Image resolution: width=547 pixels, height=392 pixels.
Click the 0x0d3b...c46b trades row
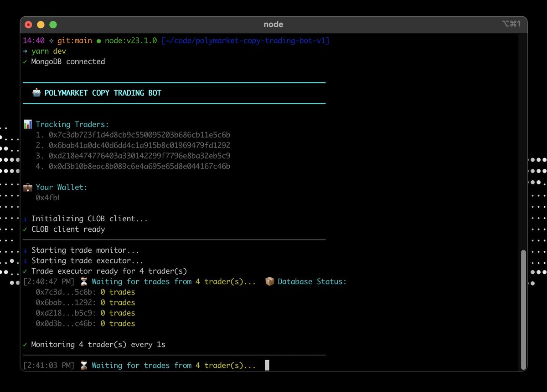pyautogui.click(x=86, y=323)
